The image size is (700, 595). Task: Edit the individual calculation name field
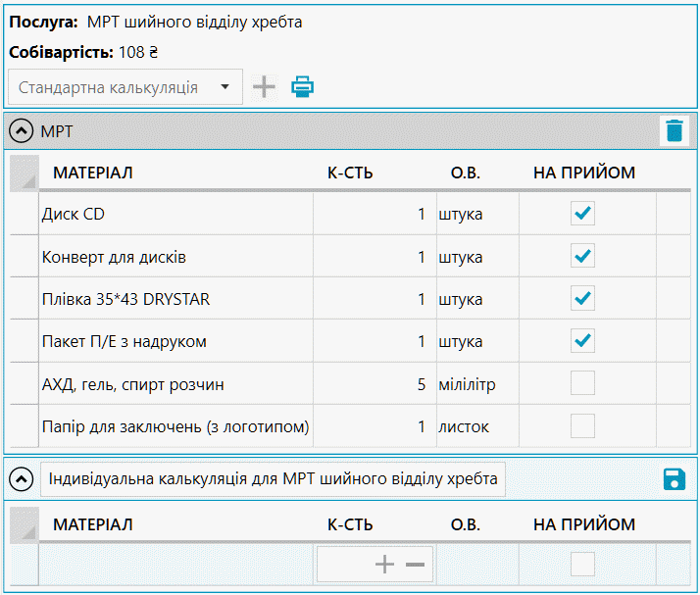click(x=273, y=479)
